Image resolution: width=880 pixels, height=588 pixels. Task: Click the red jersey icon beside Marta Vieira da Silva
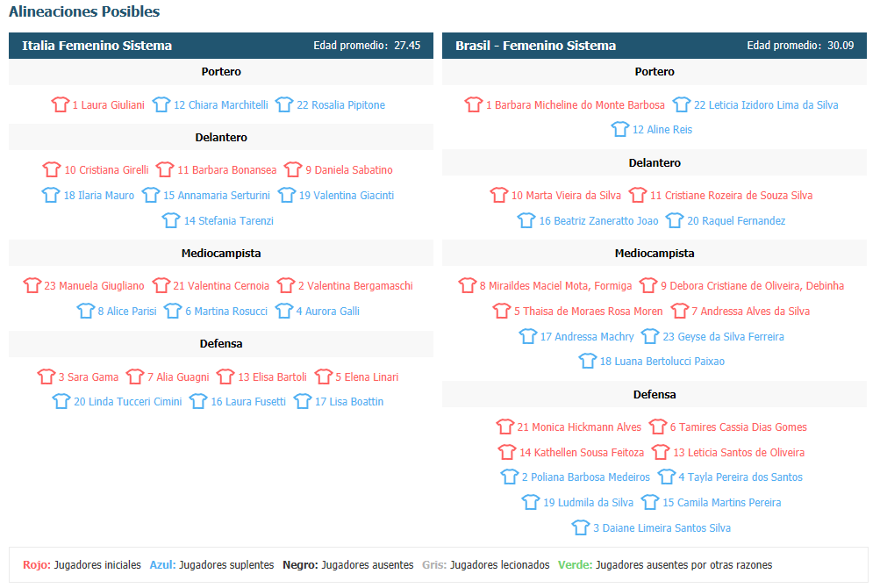tap(499, 195)
